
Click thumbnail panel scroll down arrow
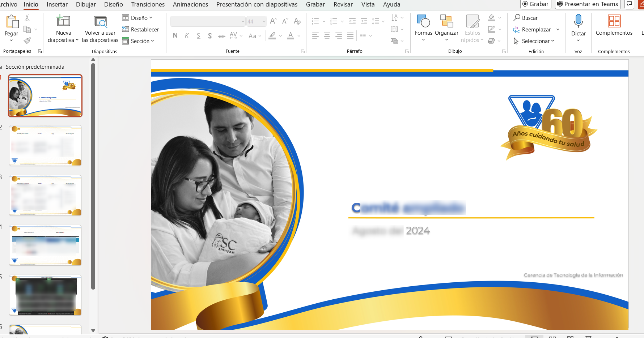[x=93, y=330]
